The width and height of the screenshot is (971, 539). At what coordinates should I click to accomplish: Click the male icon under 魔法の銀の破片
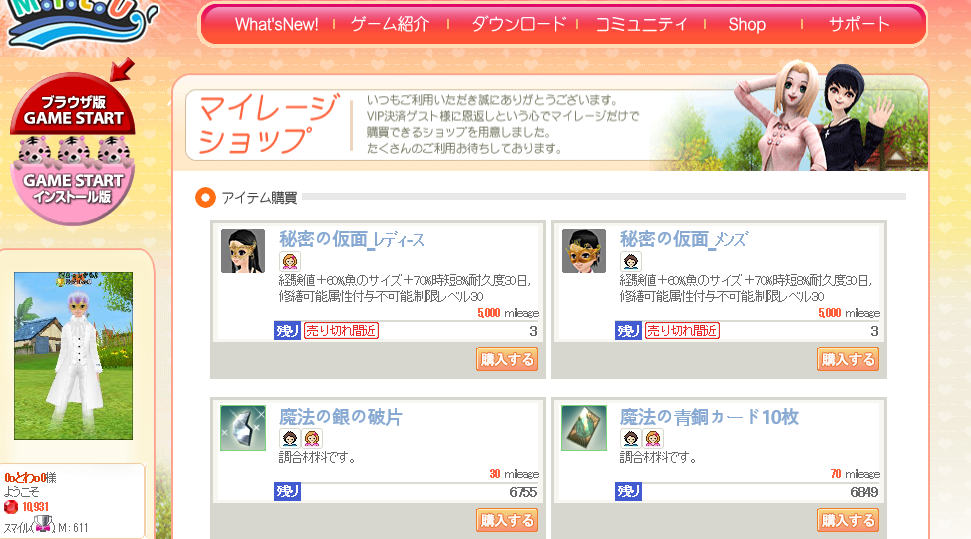pos(290,439)
